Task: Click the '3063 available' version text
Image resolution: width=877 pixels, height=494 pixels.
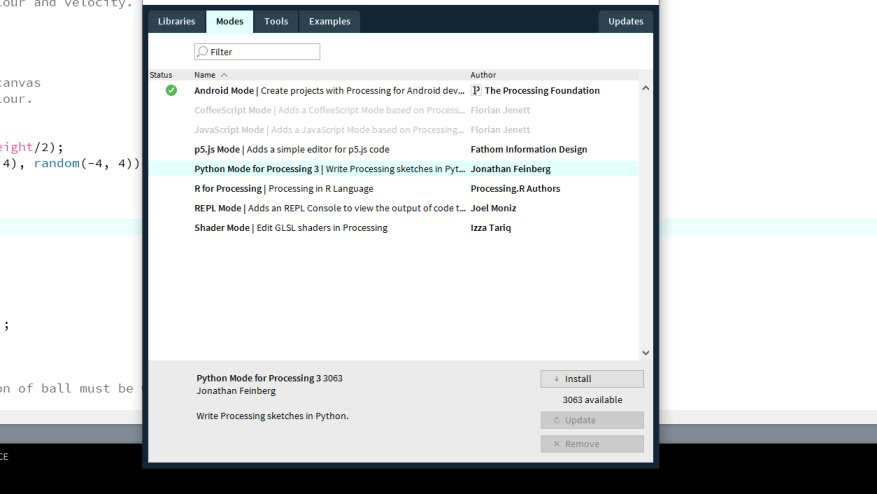Action: coord(592,399)
